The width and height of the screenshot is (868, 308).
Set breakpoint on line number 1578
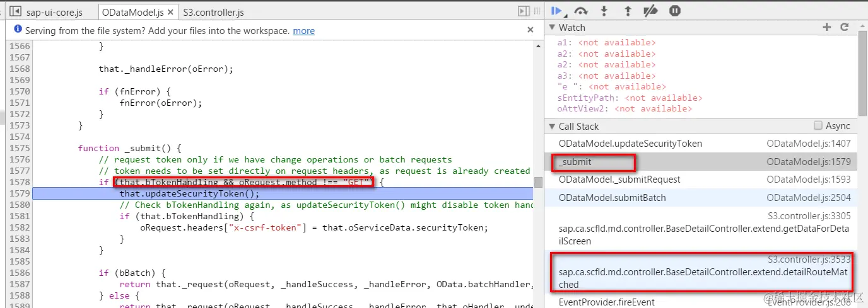click(19, 182)
